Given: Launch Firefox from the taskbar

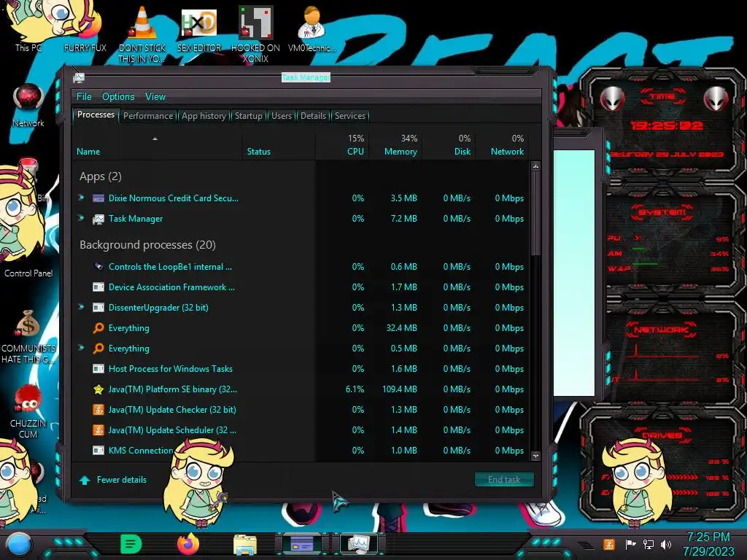Looking at the screenshot, I should point(188,544).
